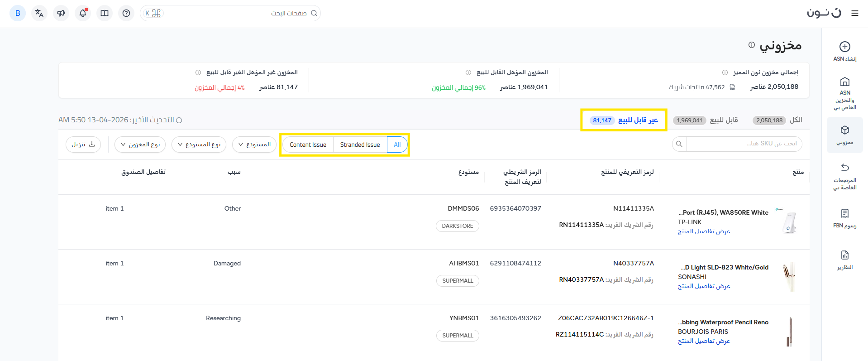Viewport: 868px width, 361px height.
Task: Open عرض تفاصيل المنتج for SONASHI
Action: coord(704,286)
